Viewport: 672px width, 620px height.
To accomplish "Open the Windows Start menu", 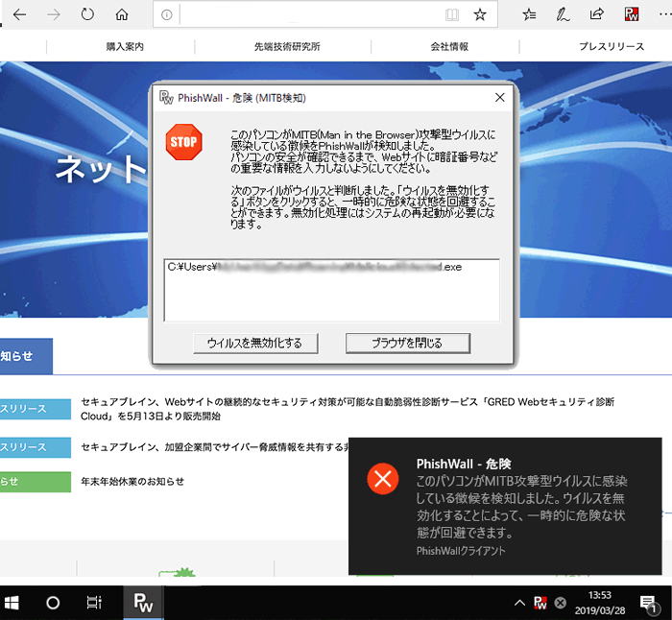I will 13,603.
